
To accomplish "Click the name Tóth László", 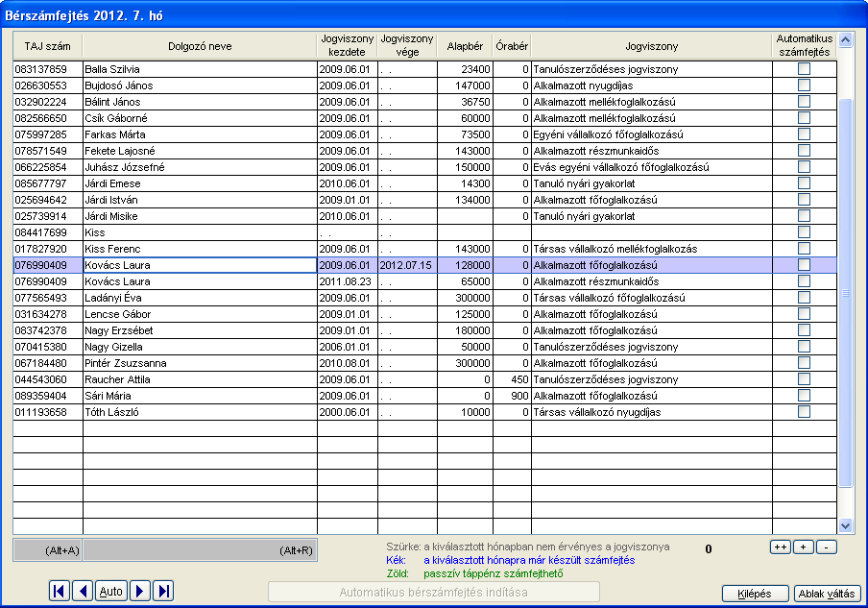I will click(200, 412).
